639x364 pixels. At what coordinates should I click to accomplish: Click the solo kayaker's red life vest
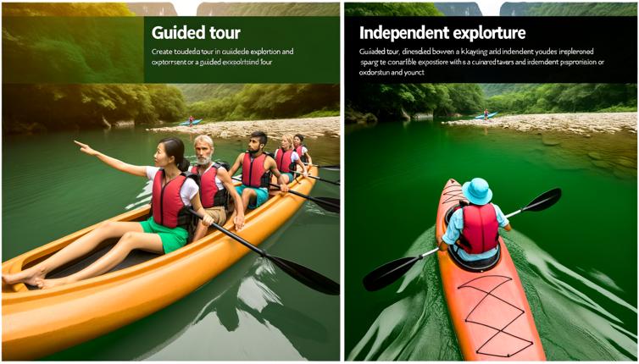point(478,229)
